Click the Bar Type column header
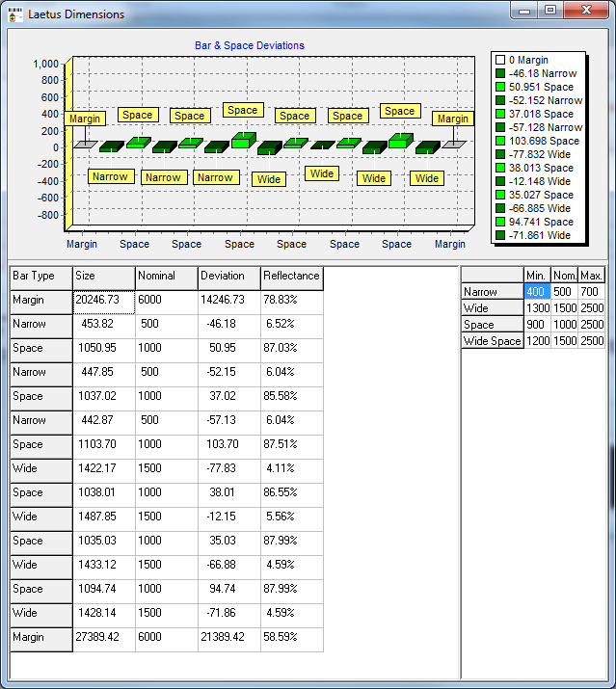Image resolution: width=616 pixels, height=689 pixels. point(40,277)
